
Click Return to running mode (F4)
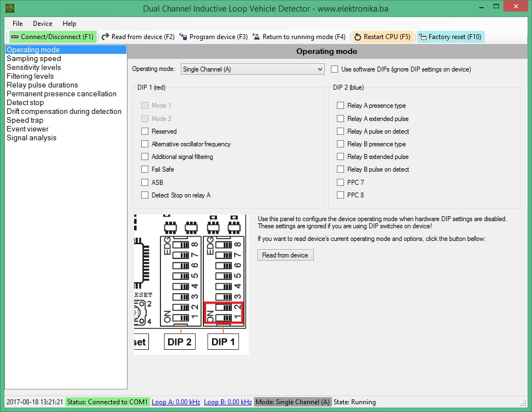299,37
